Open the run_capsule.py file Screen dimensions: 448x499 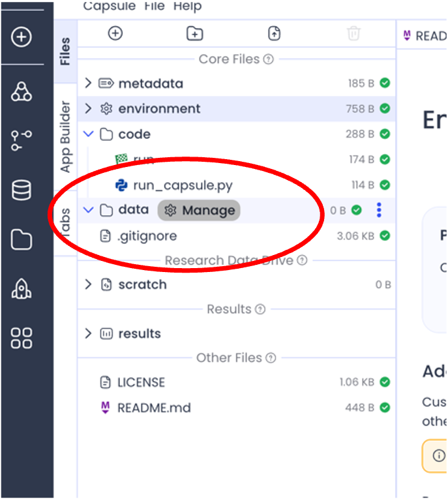182,185
